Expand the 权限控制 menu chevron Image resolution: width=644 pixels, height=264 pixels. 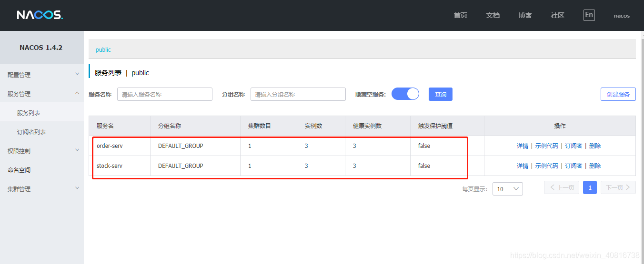tap(77, 150)
